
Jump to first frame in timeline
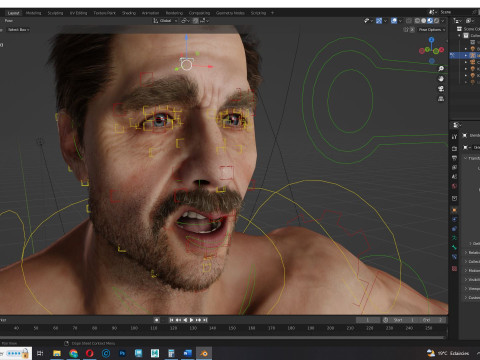171,320
